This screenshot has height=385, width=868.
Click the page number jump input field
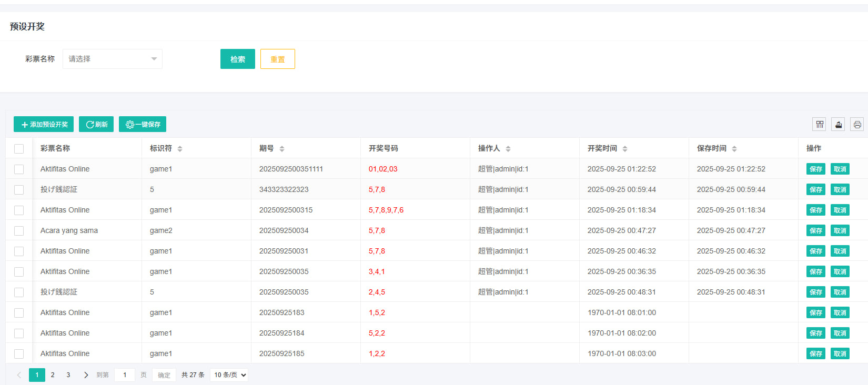point(125,375)
